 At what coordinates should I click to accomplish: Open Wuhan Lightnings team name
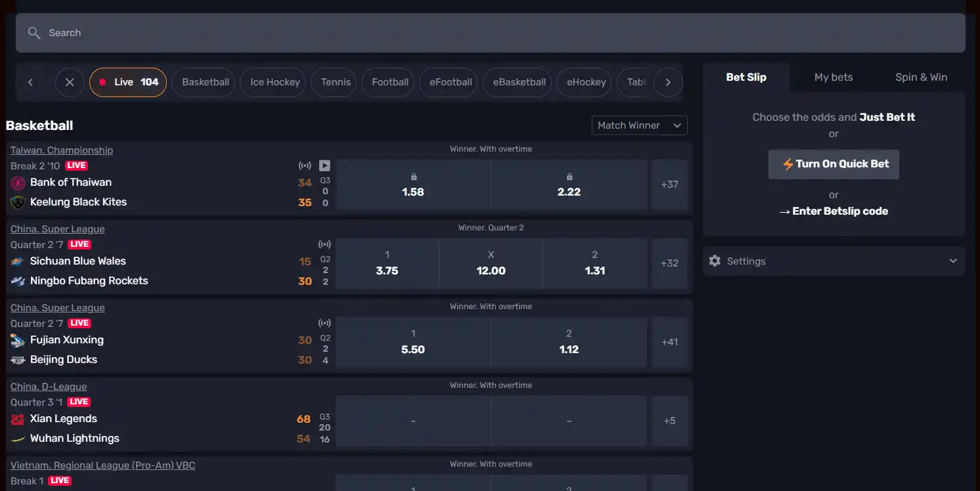pyautogui.click(x=75, y=438)
